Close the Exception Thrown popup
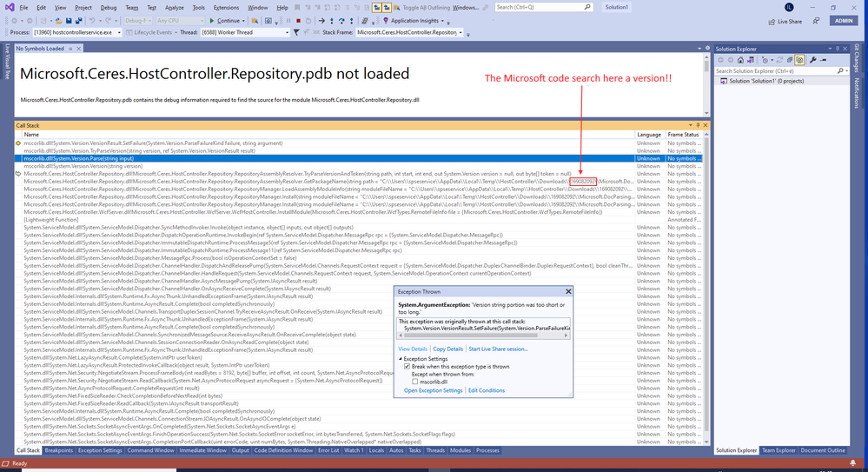Image resolution: width=868 pixels, height=472 pixels. pyautogui.click(x=568, y=291)
